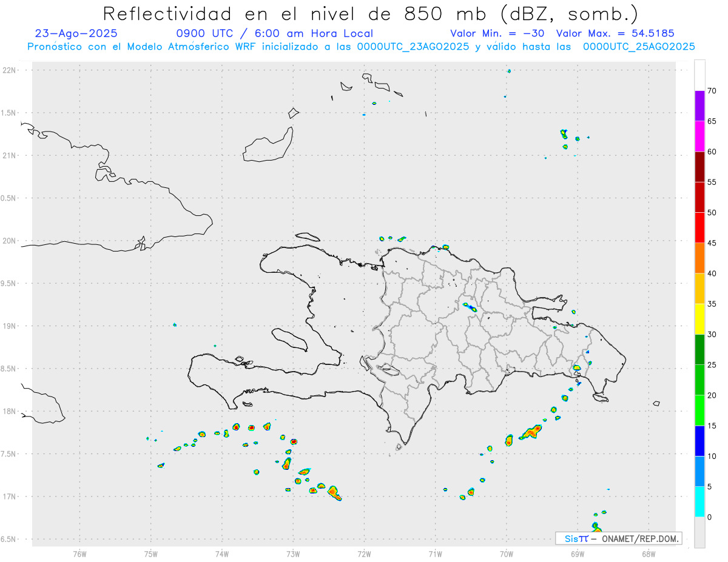Viewport: 728px width, 562px height.
Task: Click the purple 65–70 dBZ colorbar segment
Action: coord(699,106)
